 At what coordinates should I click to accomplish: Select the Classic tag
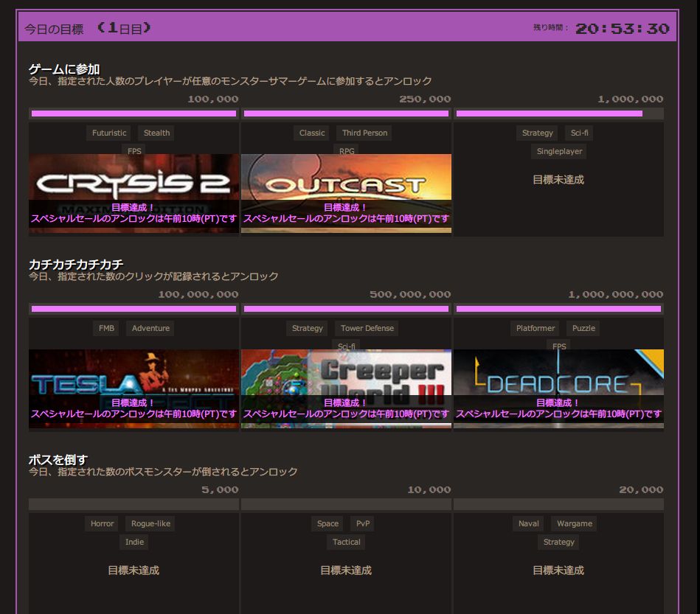tap(312, 133)
